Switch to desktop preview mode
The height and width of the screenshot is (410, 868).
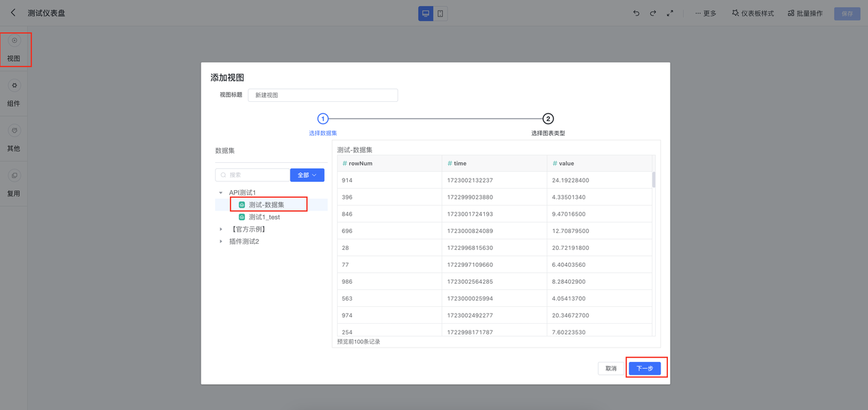425,12
